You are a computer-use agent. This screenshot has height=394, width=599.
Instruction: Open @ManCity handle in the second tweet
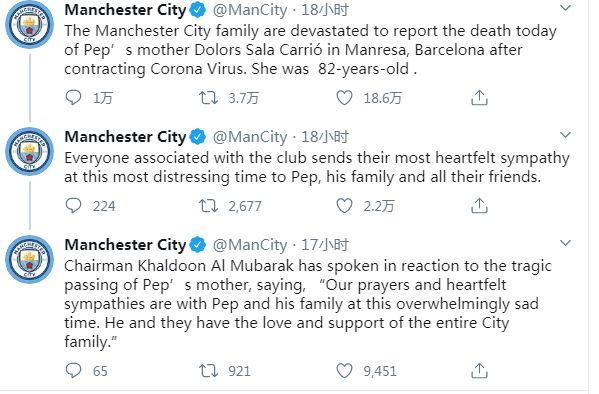249,137
